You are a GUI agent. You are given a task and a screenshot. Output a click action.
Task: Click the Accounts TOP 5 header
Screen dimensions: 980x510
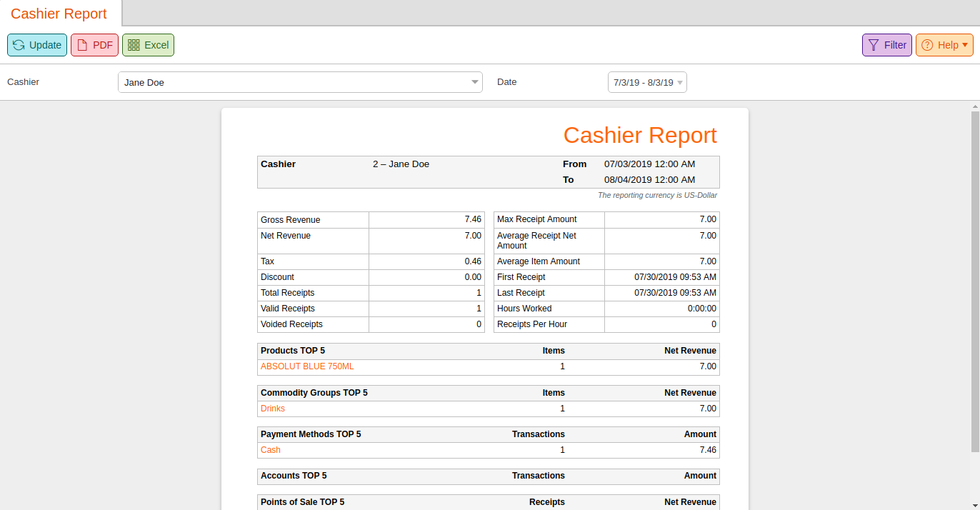(294, 476)
